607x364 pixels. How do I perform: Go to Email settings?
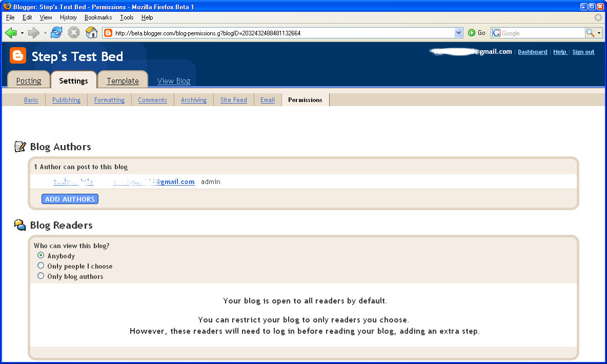[x=268, y=100]
